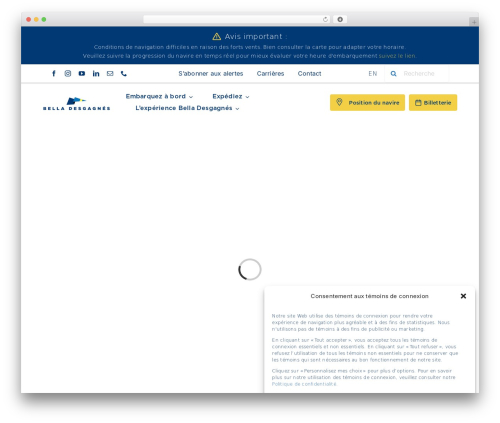
Task: Click the browser new tab plus button
Action: tap(474, 22)
